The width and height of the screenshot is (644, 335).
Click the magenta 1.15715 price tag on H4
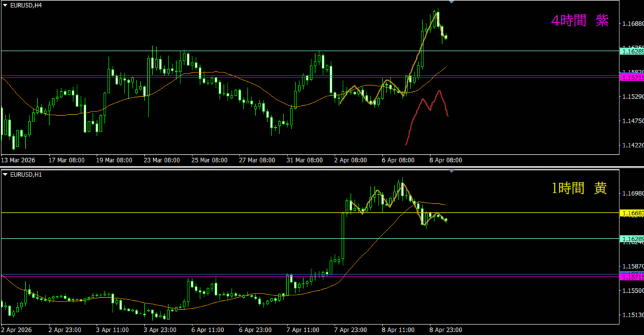631,77
